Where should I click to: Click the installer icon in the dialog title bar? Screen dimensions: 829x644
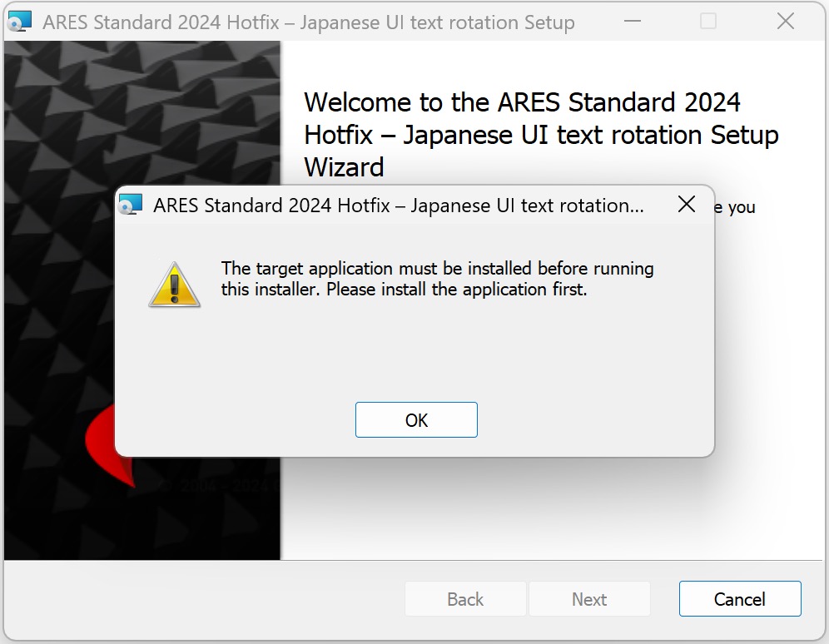(131, 205)
